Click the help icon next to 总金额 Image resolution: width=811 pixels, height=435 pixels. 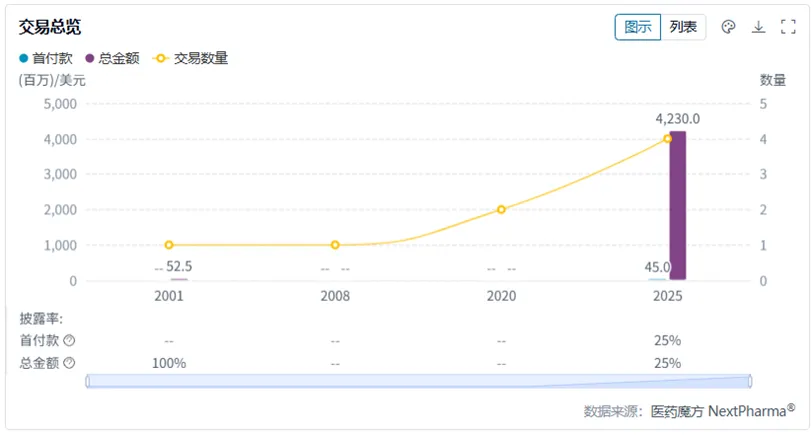[x=69, y=363]
